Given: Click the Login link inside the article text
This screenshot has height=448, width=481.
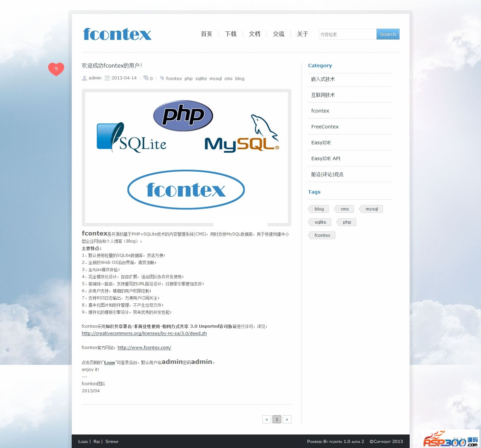Looking at the screenshot, I should click(110, 363).
